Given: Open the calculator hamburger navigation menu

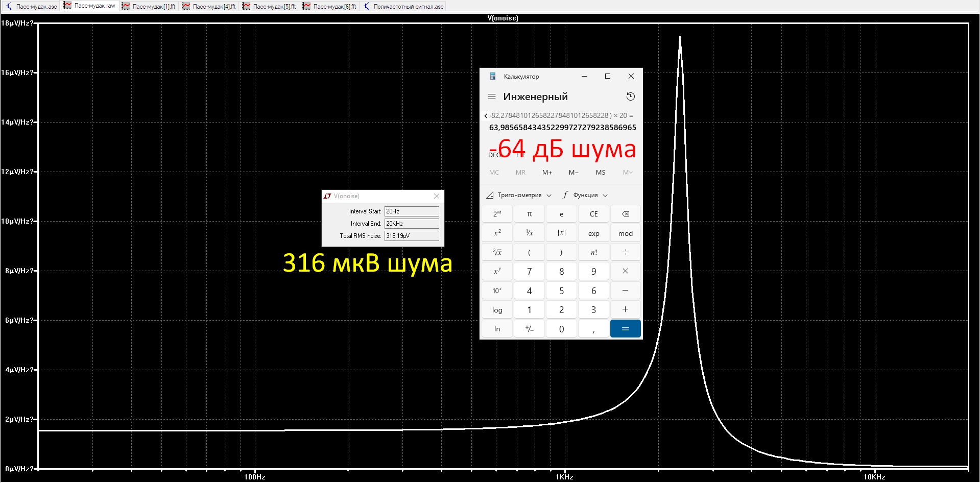Looking at the screenshot, I should click(492, 96).
